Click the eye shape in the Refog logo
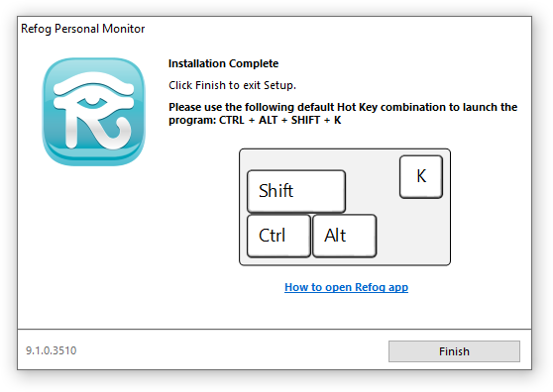Viewport: 553px width, 392px height. coord(92,103)
